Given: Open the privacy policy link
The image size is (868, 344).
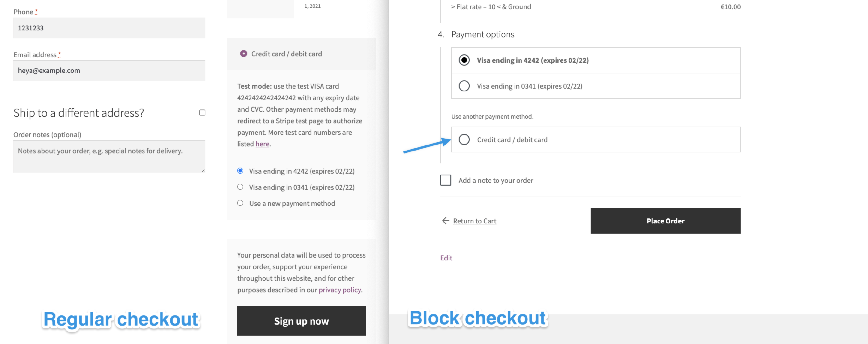Looking at the screenshot, I should tap(339, 290).
